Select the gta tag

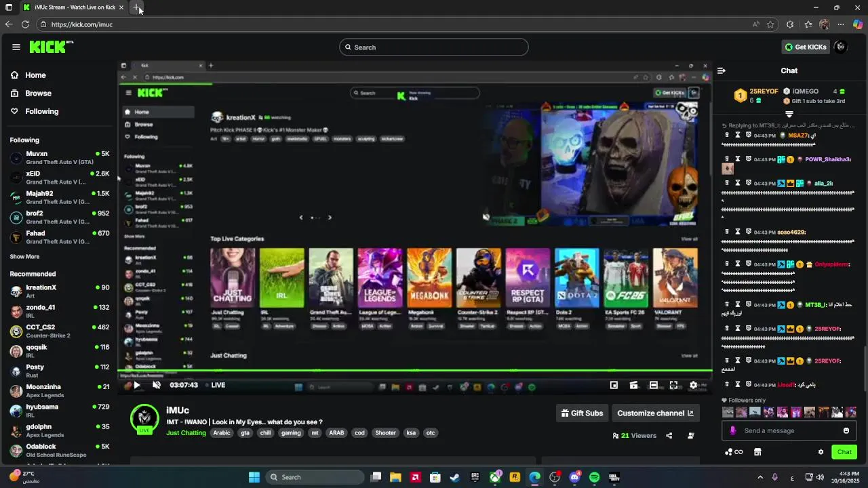(245, 433)
